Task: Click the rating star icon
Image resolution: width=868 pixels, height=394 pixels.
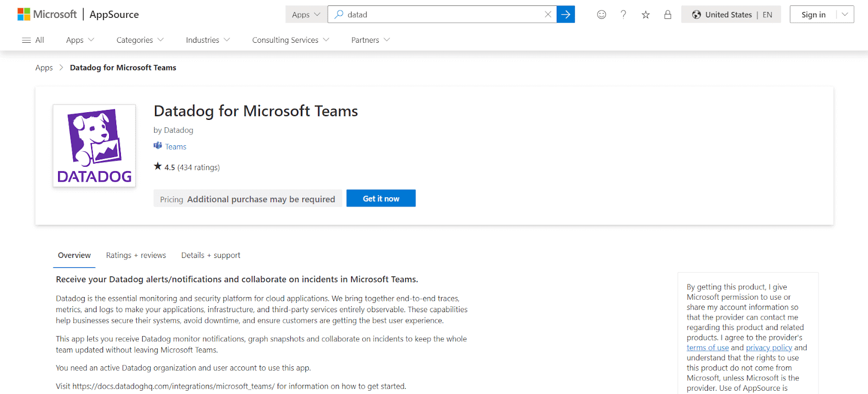Action: pyautogui.click(x=158, y=166)
